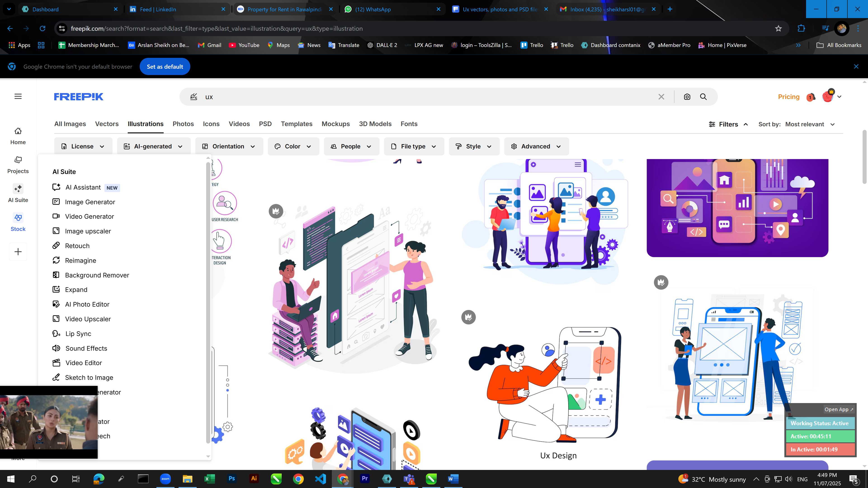Click the Freepik logo
The width and height of the screenshot is (868, 488).
[78, 97]
